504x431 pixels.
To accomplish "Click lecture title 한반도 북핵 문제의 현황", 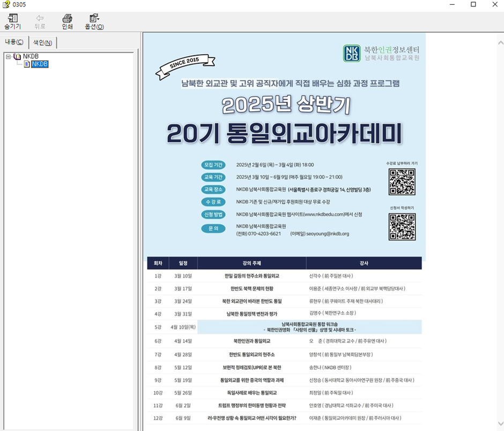I will click(251, 288).
